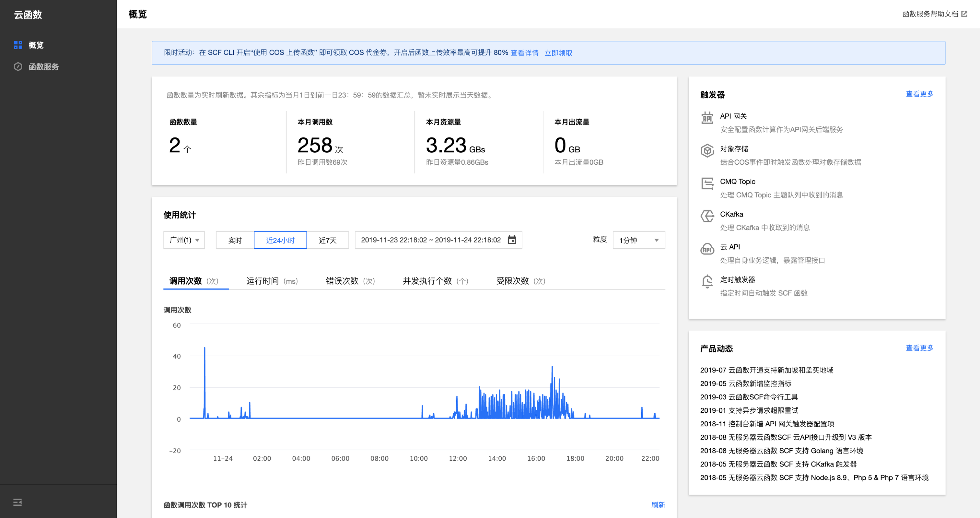Click the 昨日资源量0.86GBs text

pyautogui.click(x=457, y=162)
